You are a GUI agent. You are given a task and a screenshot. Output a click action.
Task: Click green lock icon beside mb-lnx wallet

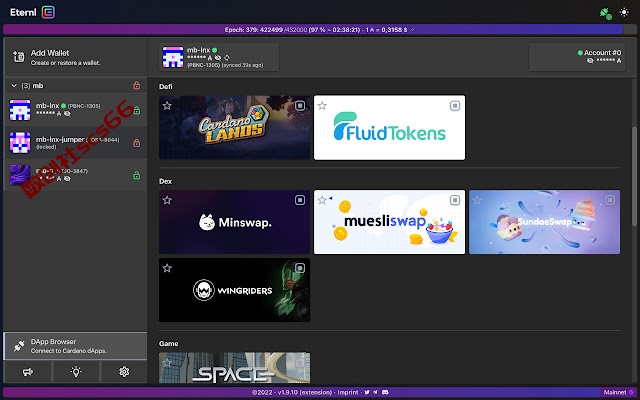(x=137, y=110)
